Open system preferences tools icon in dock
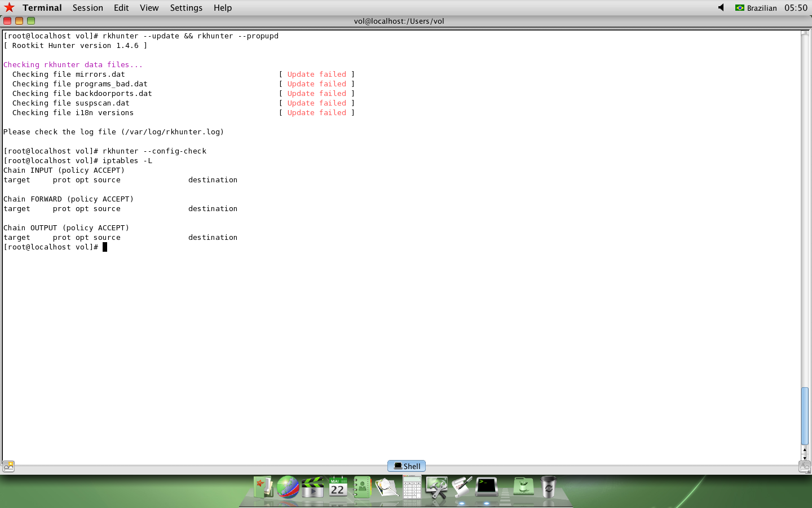The image size is (812, 508). coord(436,487)
